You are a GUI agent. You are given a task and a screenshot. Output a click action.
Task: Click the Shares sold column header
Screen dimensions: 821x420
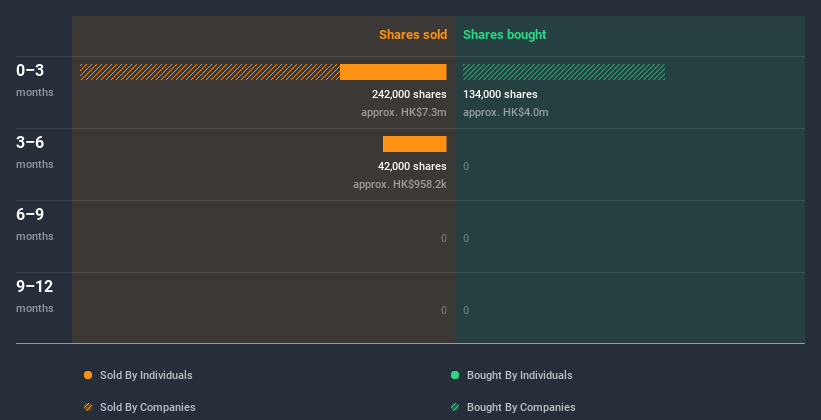pos(413,35)
